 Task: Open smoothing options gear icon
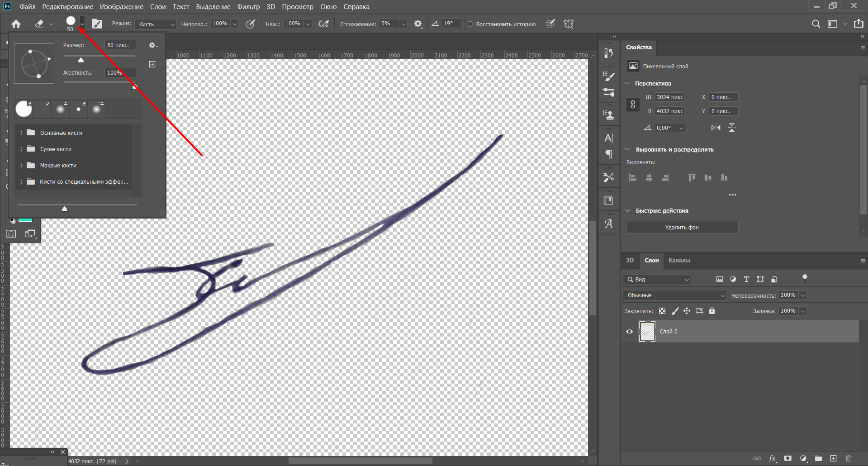(418, 24)
